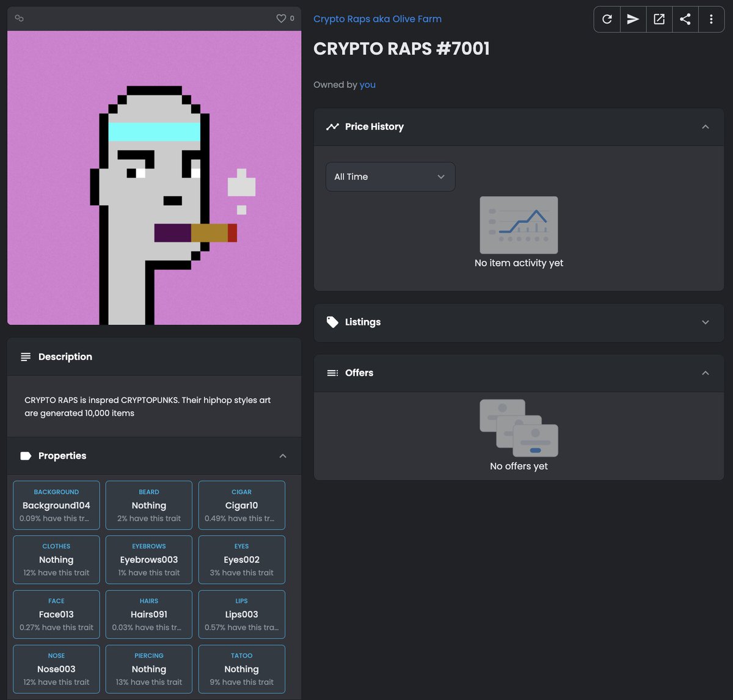Click the 'No offers yet' text

(519, 466)
